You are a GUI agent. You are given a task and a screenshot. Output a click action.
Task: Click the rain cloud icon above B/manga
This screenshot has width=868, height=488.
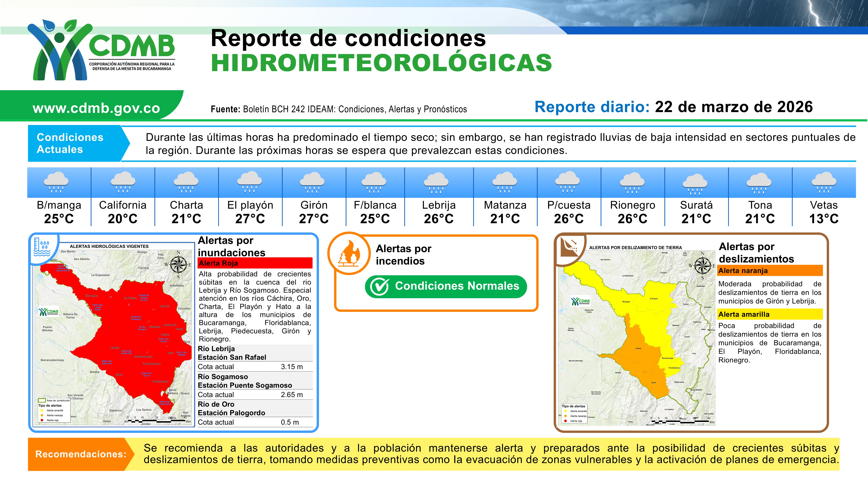point(56,182)
